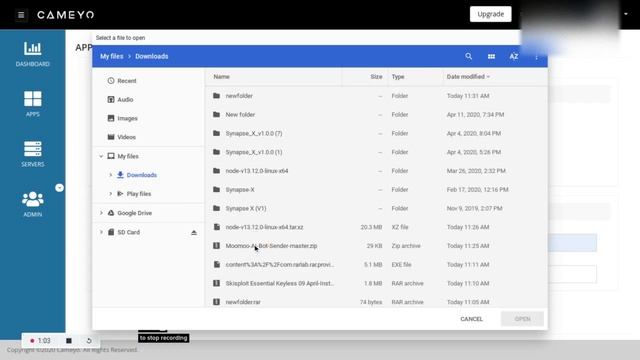Image resolution: width=640 pixels, height=360 pixels.
Task: Go to Apps in the sidebar
Action: coord(33,104)
